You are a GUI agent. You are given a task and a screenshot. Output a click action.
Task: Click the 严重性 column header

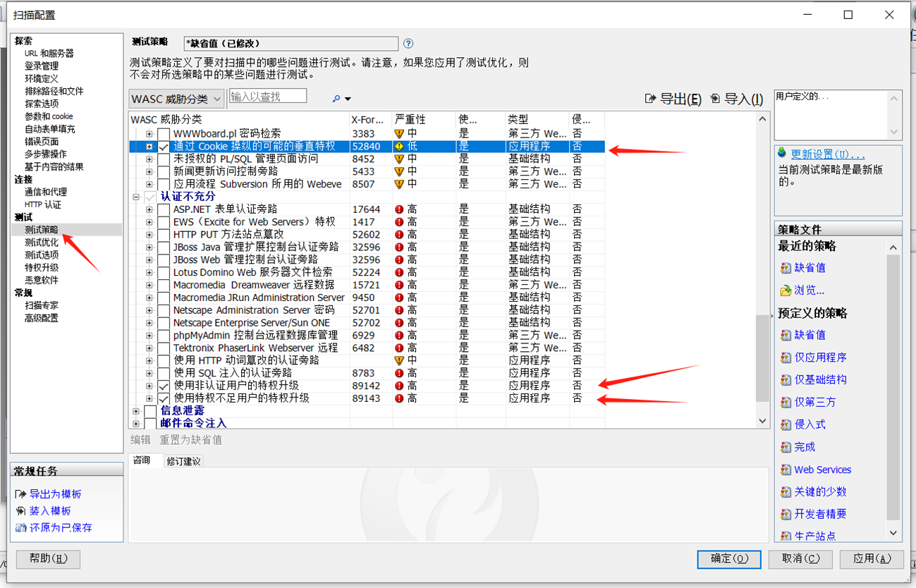(424, 119)
